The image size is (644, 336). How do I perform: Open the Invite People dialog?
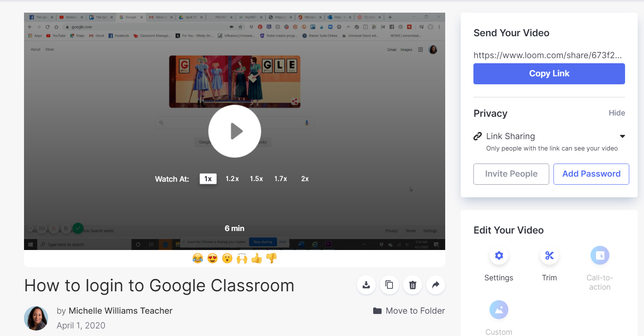[511, 174]
